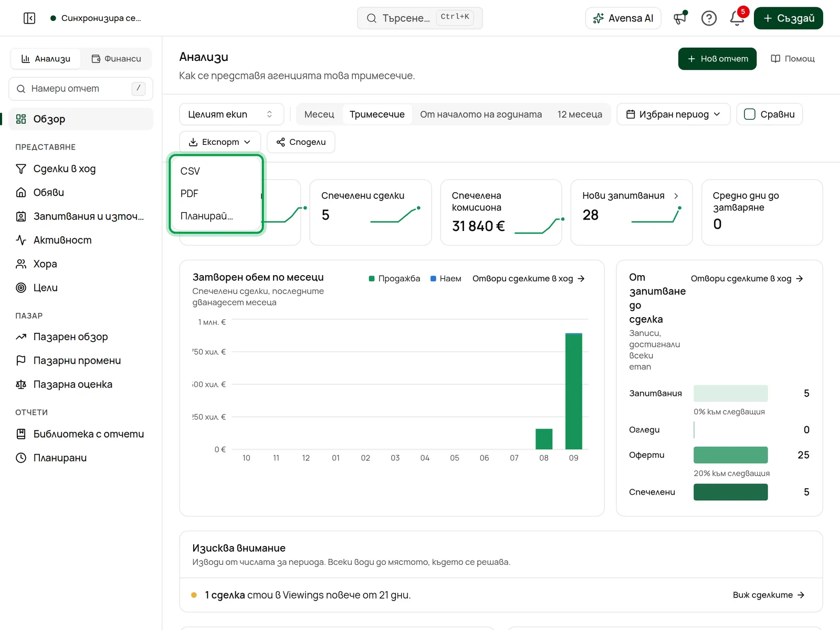The width and height of the screenshot is (840, 630).
Task: Switch to the Финанси tab
Action: [x=116, y=59]
